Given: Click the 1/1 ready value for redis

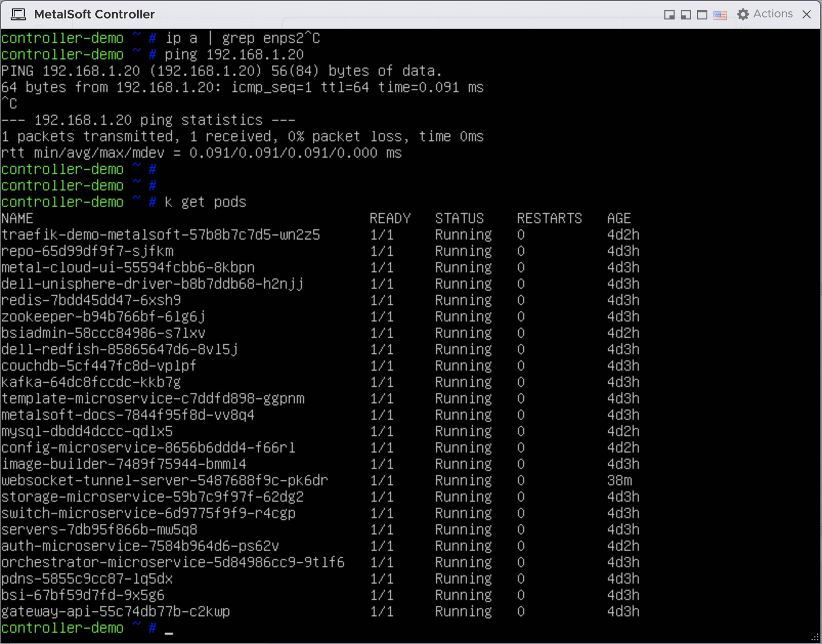Looking at the screenshot, I should point(382,300).
